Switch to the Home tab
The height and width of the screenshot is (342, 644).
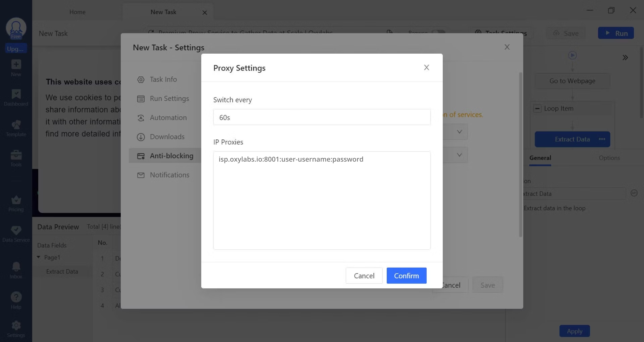click(77, 12)
